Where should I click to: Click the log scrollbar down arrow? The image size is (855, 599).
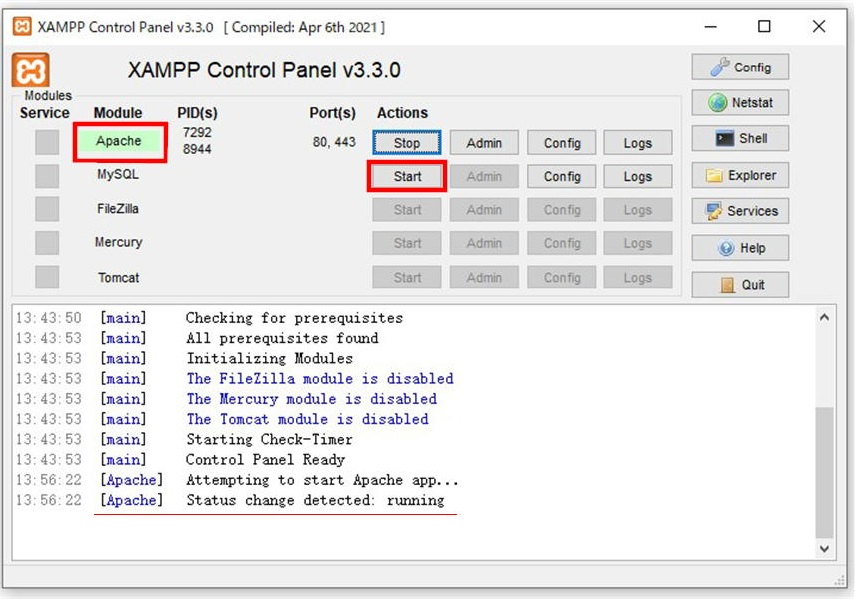[x=824, y=549]
